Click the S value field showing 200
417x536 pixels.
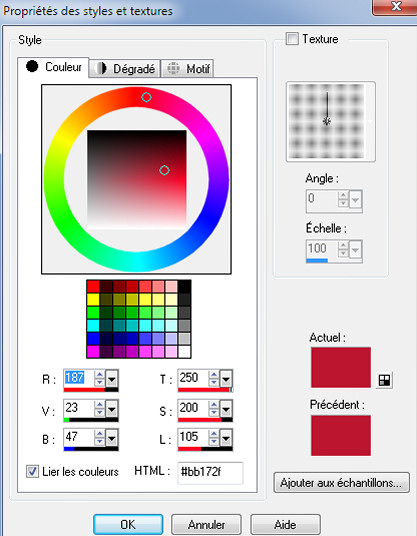(193, 408)
